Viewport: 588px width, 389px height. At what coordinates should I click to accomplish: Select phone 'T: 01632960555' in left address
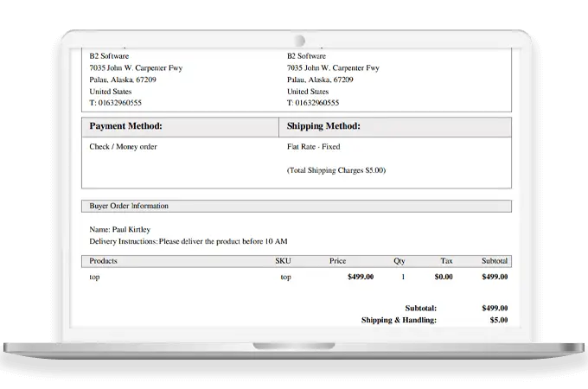tap(116, 103)
